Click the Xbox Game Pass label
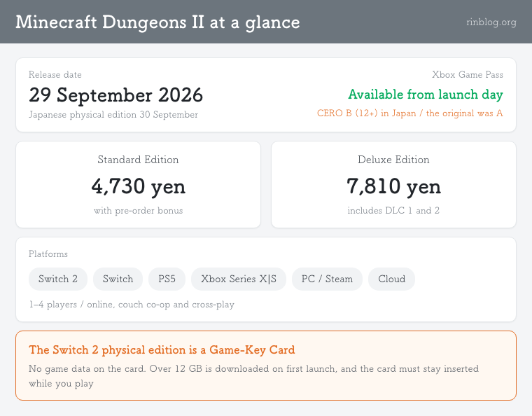The width and height of the screenshot is (532, 416). [x=468, y=75]
